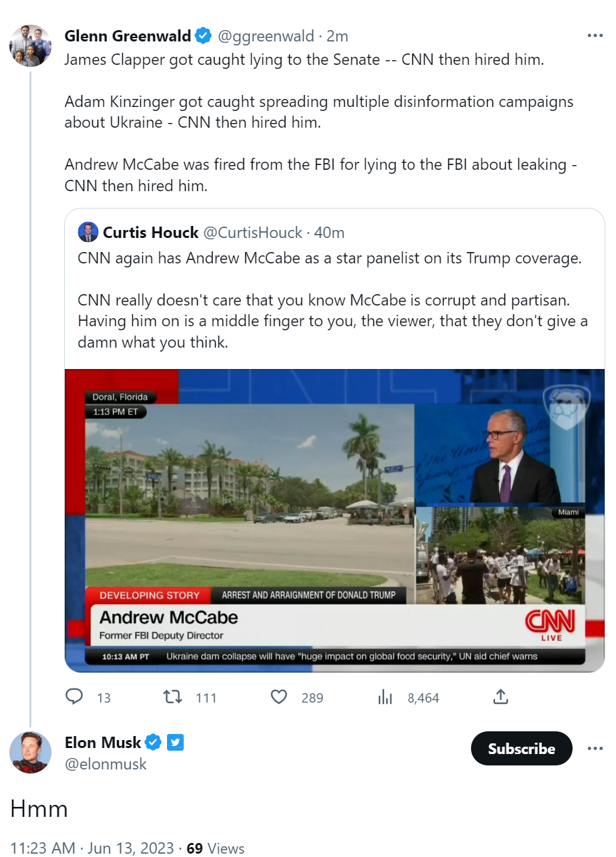Open the CNN broadcast image in quoted tweet
Image resolution: width=616 pixels, height=857 pixels.
(334, 520)
